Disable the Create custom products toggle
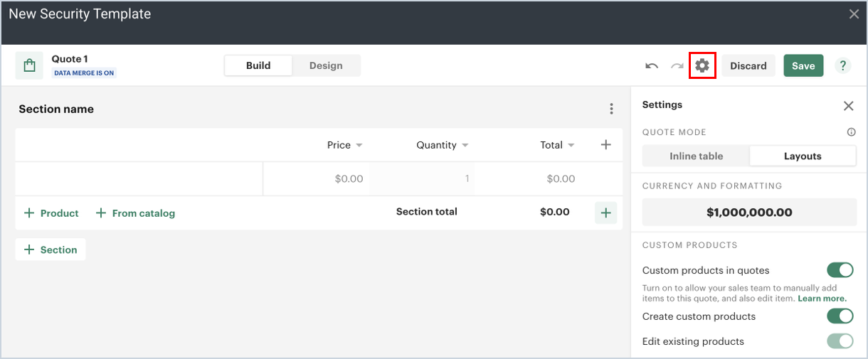This screenshot has width=868, height=359. (840, 316)
